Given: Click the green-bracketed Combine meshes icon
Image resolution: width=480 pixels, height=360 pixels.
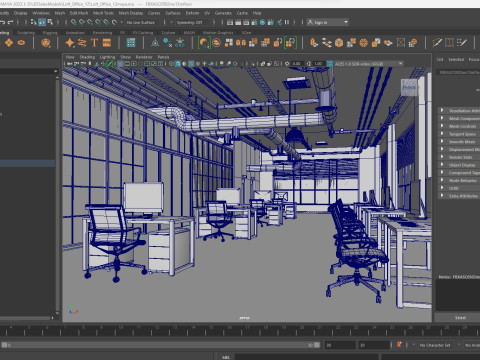Looking at the screenshot, I should [x=204, y=43].
